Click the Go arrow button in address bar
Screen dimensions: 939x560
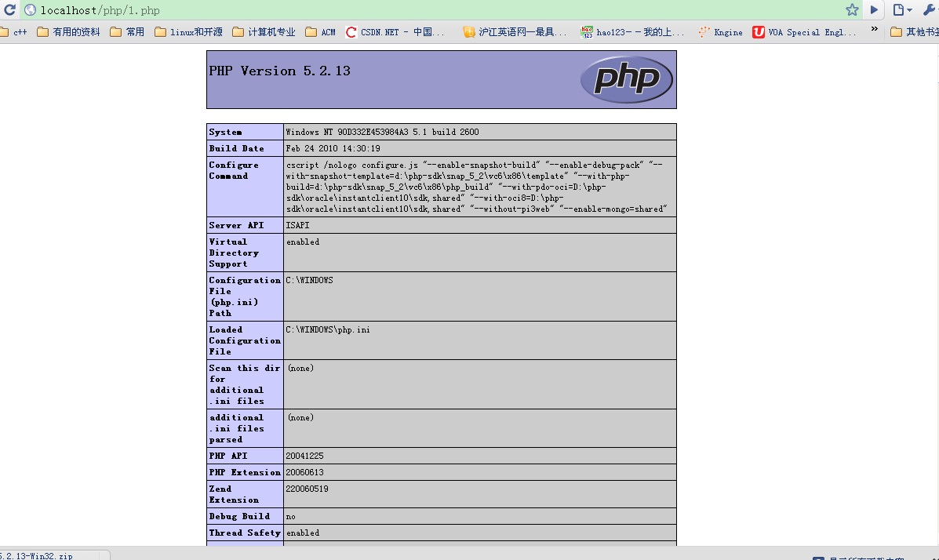pyautogui.click(x=875, y=9)
